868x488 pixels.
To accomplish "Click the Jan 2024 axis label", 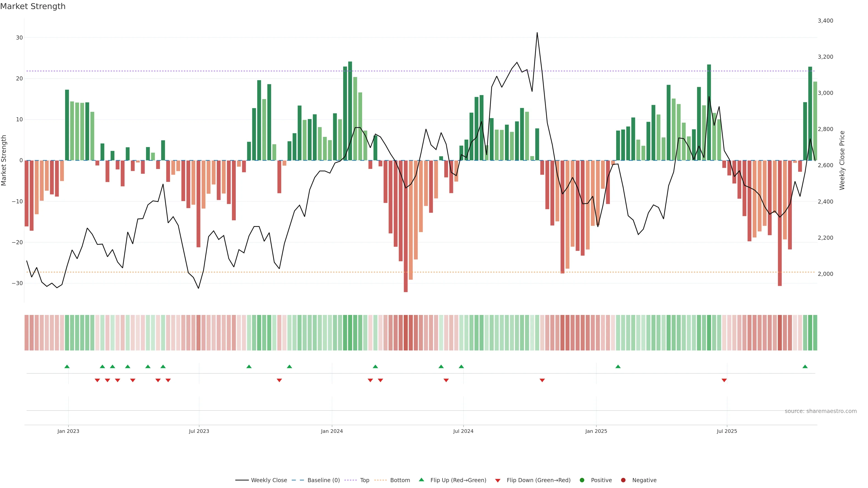I will pyautogui.click(x=332, y=431).
